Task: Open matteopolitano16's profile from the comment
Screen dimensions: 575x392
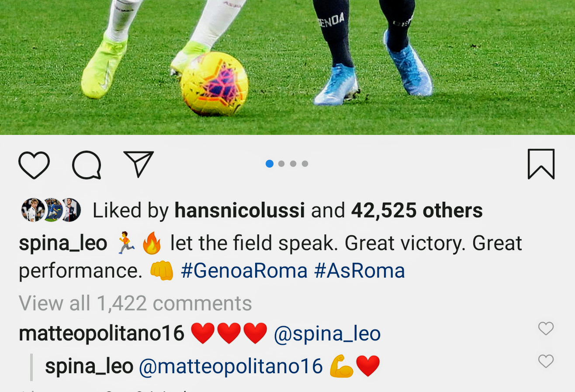Action: 101,334
